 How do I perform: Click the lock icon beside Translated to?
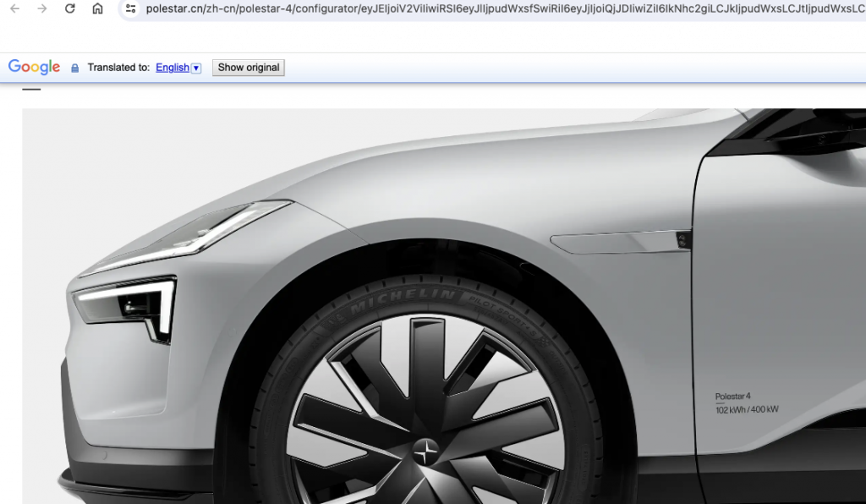tap(75, 68)
